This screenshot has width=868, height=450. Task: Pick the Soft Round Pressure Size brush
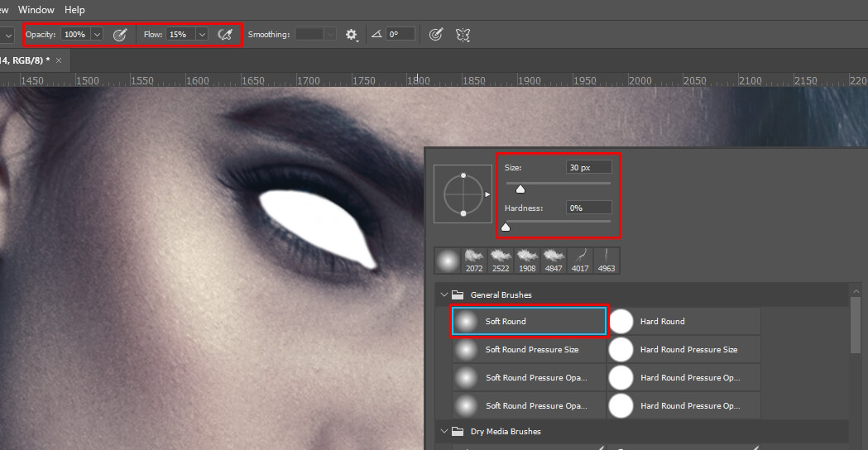pyautogui.click(x=529, y=350)
